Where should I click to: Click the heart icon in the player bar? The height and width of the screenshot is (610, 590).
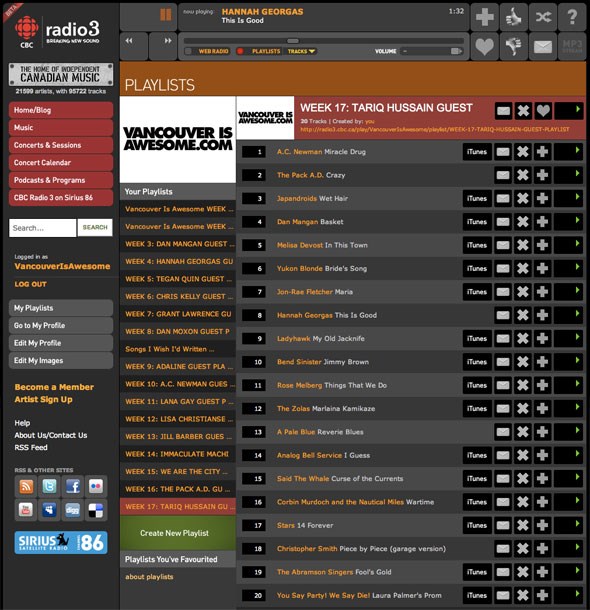coord(485,46)
